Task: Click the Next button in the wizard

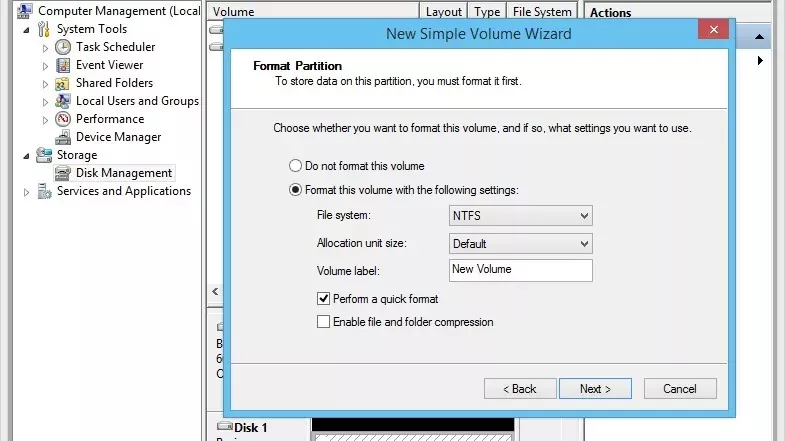Action: click(x=595, y=388)
